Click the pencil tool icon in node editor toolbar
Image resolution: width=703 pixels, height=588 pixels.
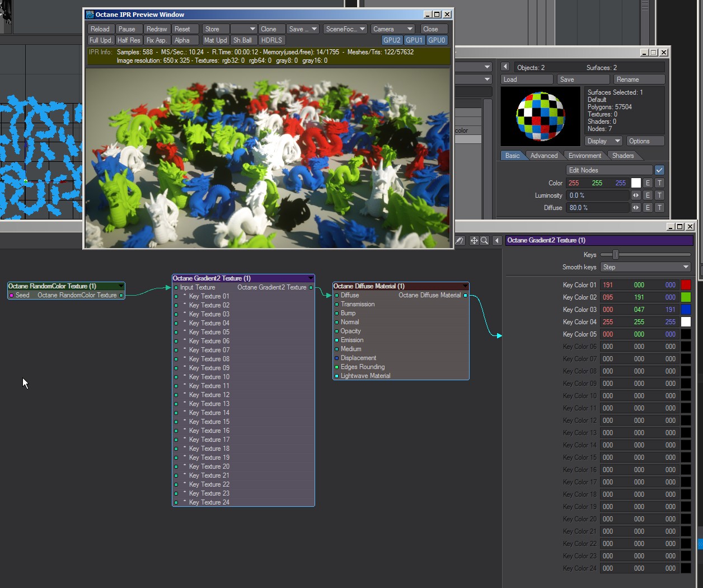tap(460, 240)
